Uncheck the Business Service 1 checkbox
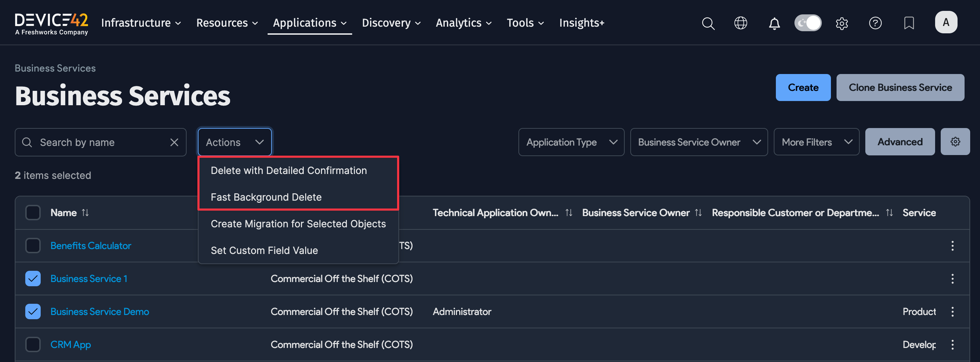This screenshot has width=980, height=362. (x=33, y=279)
